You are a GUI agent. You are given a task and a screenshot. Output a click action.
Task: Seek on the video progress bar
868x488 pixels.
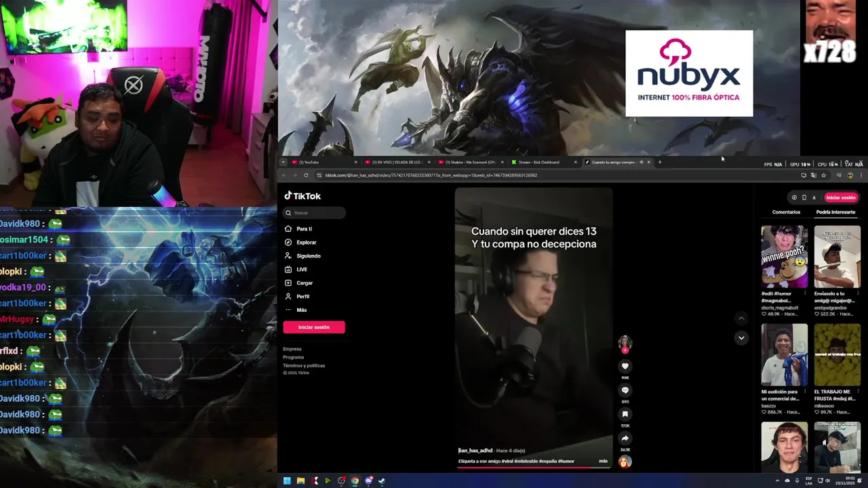tap(534, 468)
